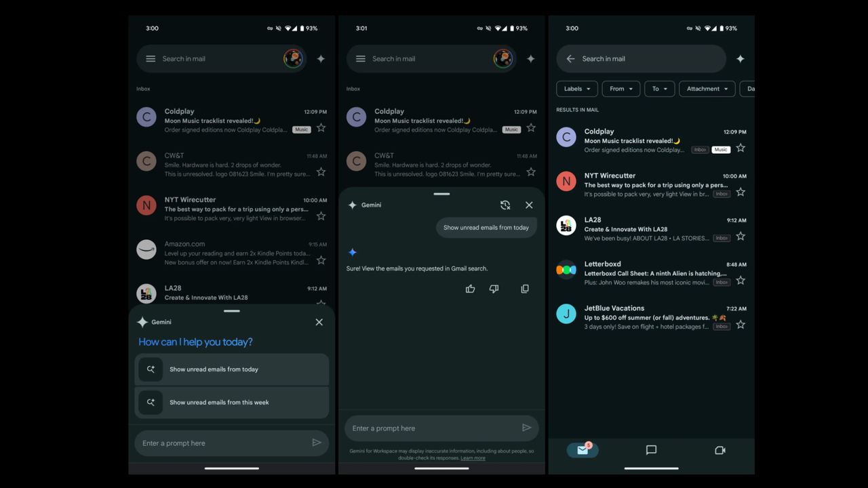Open the Chat tab icon in bottom navigation

[x=651, y=449]
